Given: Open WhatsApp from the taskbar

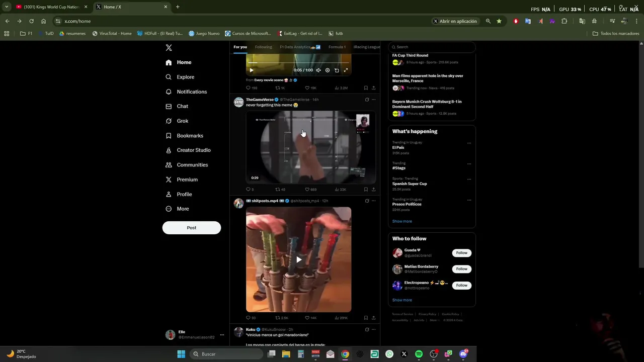Looking at the screenshot, I should click(389, 354).
